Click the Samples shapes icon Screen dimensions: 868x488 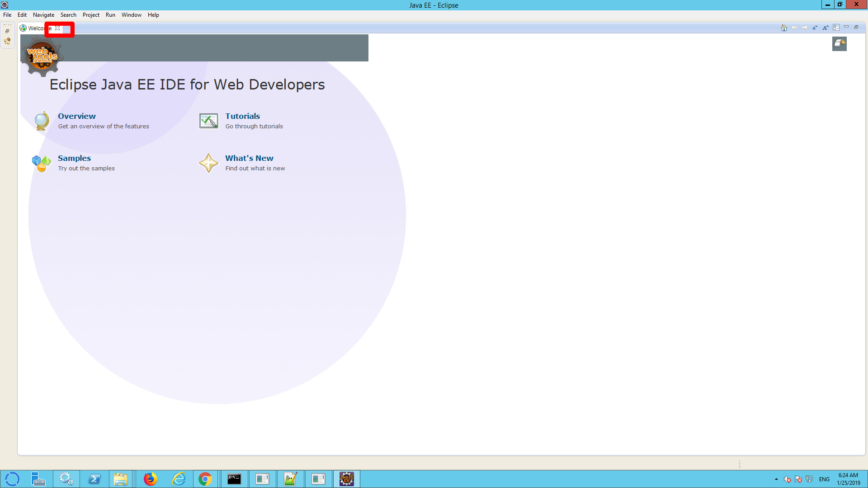(41, 163)
